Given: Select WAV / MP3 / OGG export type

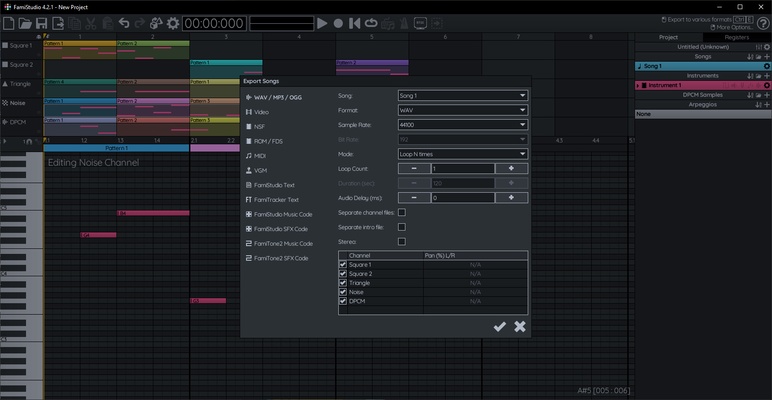Looking at the screenshot, I should (x=274, y=98).
